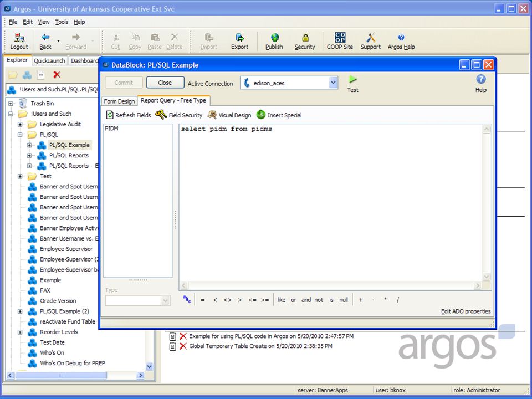Click the Insert Special icon

pyautogui.click(x=261, y=115)
